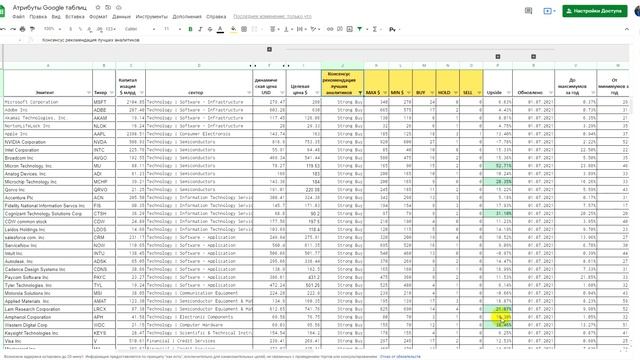Open the fill color picker
Viewport: 640px width, 360px height.
pyautogui.click(x=233, y=29)
